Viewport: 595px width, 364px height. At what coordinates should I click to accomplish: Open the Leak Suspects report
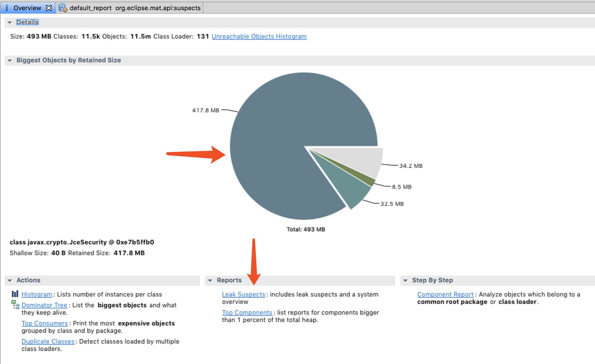pyautogui.click(x=243, y=295)
